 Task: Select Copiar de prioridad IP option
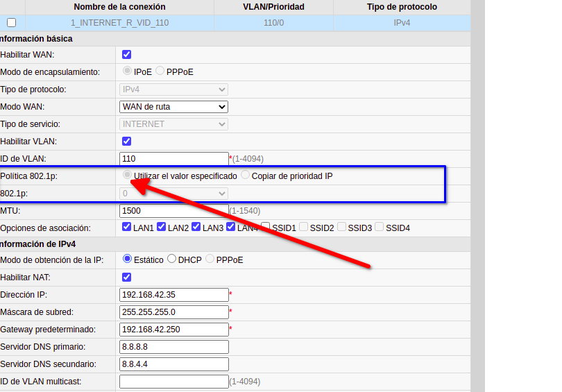(x=245, y=176)
